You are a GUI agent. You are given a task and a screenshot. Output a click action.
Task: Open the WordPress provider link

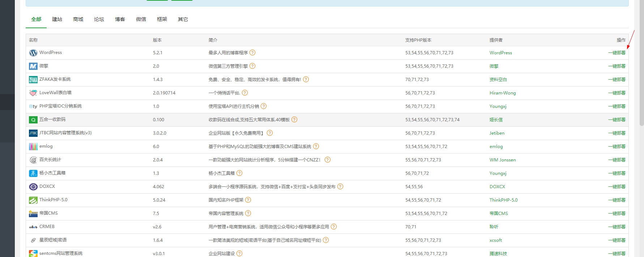501,53
